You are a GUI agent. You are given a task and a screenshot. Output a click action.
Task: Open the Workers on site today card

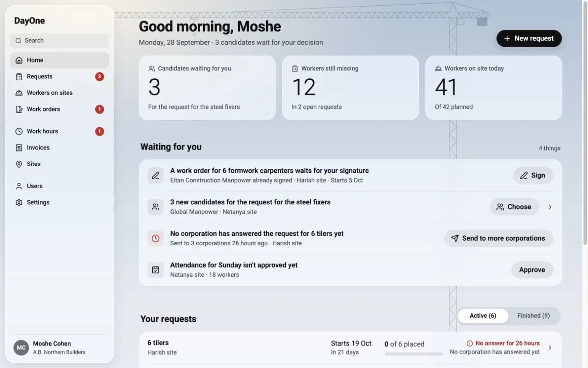(494, 88)
